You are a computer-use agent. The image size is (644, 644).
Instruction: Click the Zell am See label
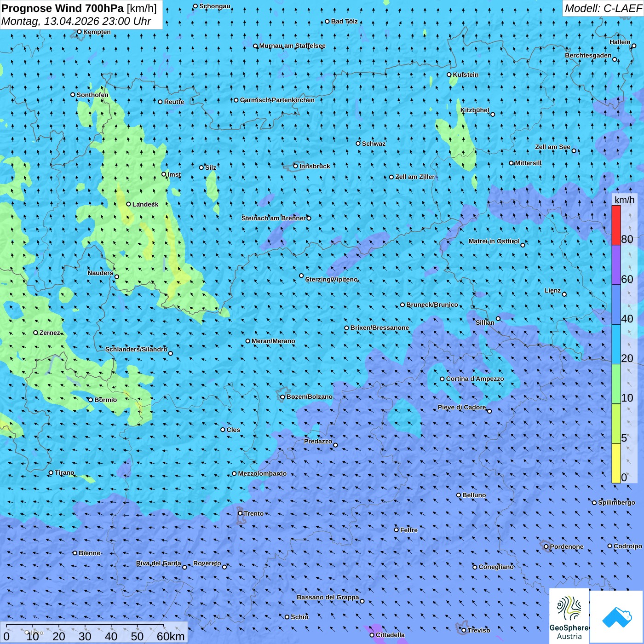tap(552, 147)
